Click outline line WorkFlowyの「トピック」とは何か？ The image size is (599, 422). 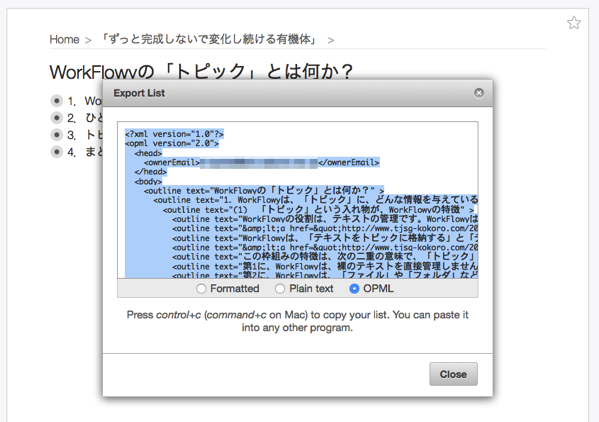[264, 191]
